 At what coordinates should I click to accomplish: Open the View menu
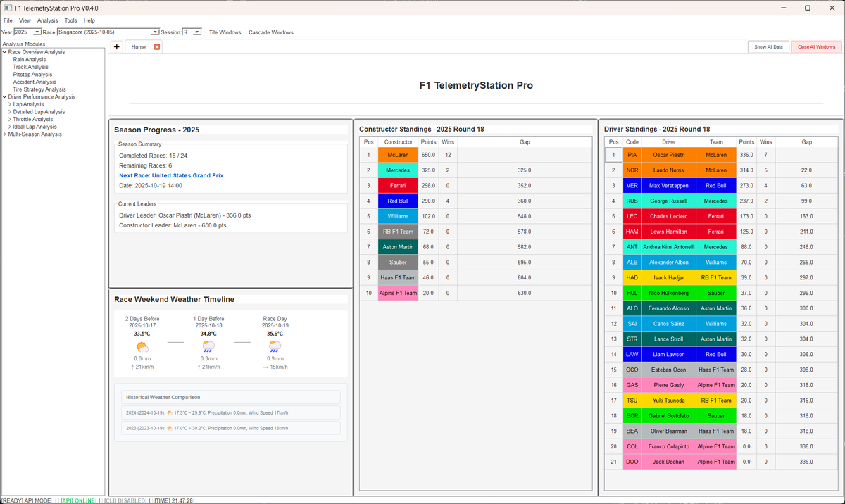tap(25, 20)
